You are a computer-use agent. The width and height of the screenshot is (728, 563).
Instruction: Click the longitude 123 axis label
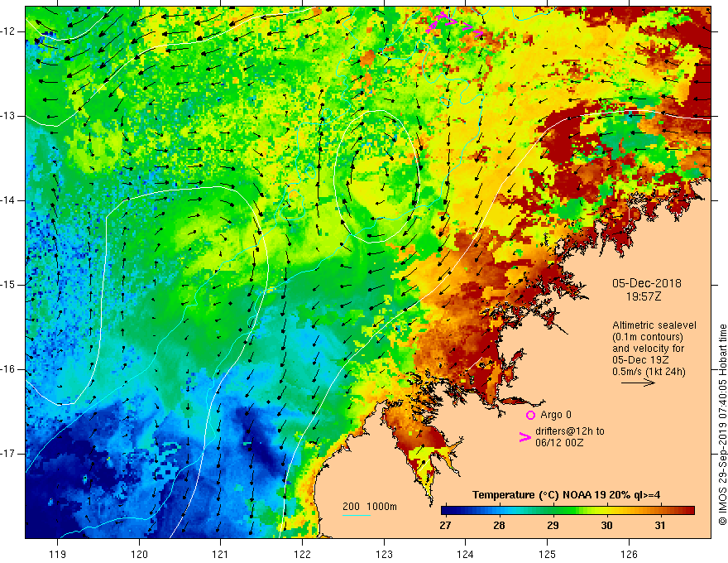point(384,554)
